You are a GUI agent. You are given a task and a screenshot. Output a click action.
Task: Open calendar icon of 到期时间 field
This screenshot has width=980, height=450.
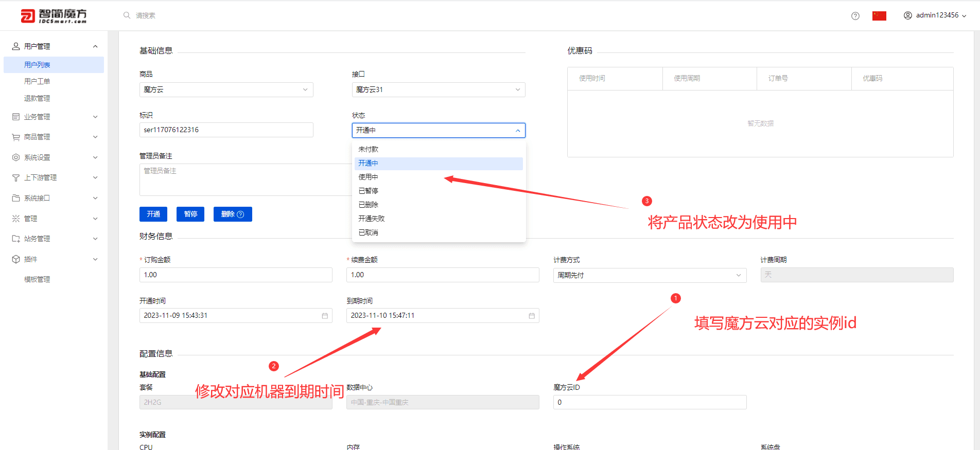tap(532, 316)
